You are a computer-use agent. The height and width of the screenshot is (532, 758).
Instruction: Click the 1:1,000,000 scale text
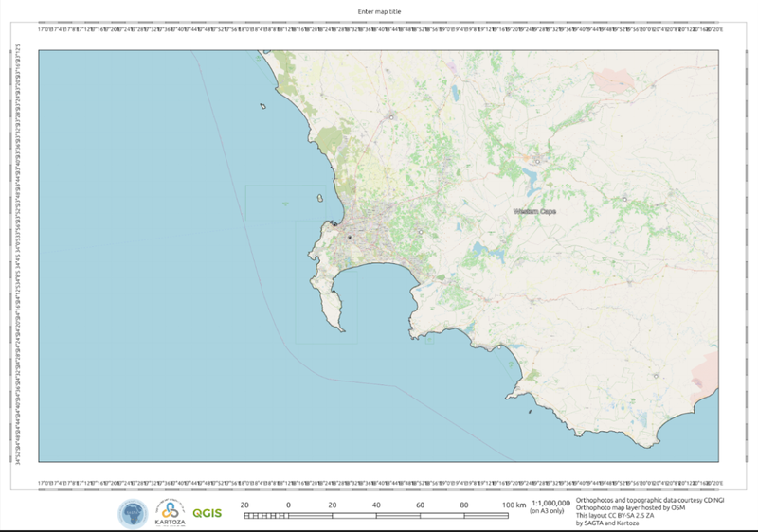coord(550,504)
